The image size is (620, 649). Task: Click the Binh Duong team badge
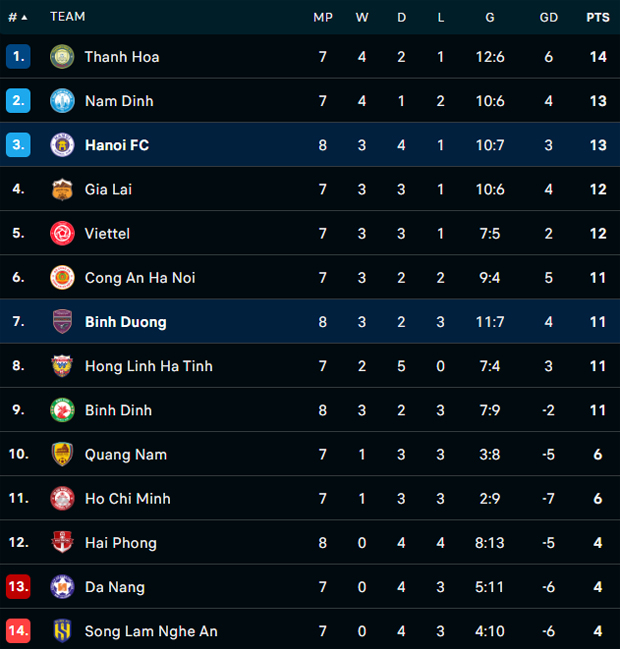pos(62,322)
